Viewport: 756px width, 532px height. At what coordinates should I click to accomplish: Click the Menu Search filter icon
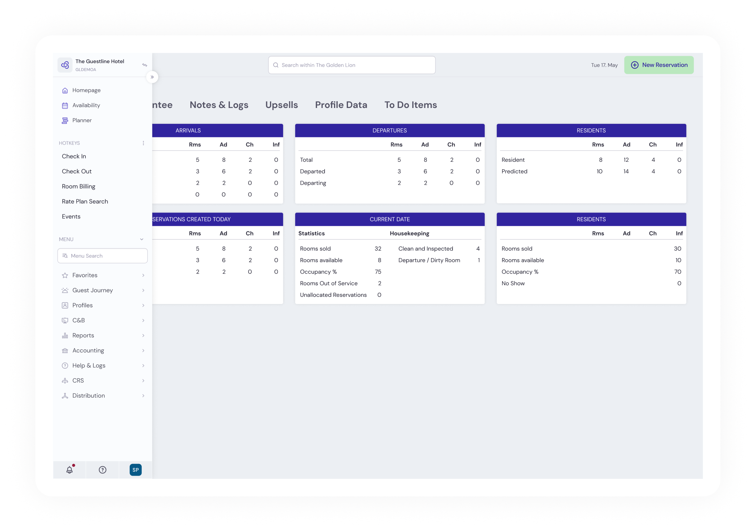[65, 256]
